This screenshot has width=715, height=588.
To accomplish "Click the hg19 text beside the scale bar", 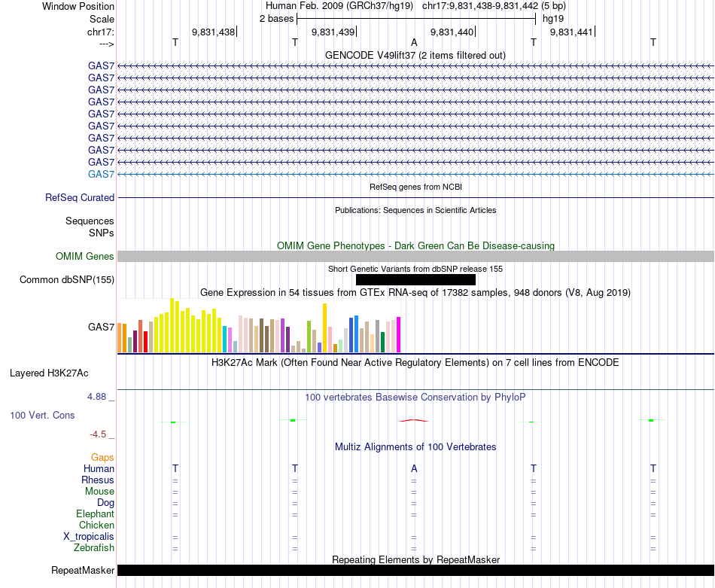I will (552, 19).
